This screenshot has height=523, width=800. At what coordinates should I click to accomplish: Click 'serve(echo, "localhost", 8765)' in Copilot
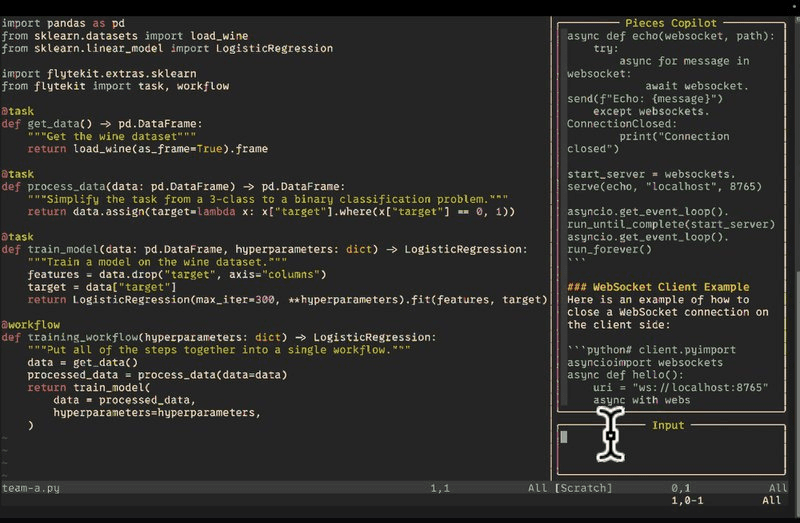[x=664, y=186]
